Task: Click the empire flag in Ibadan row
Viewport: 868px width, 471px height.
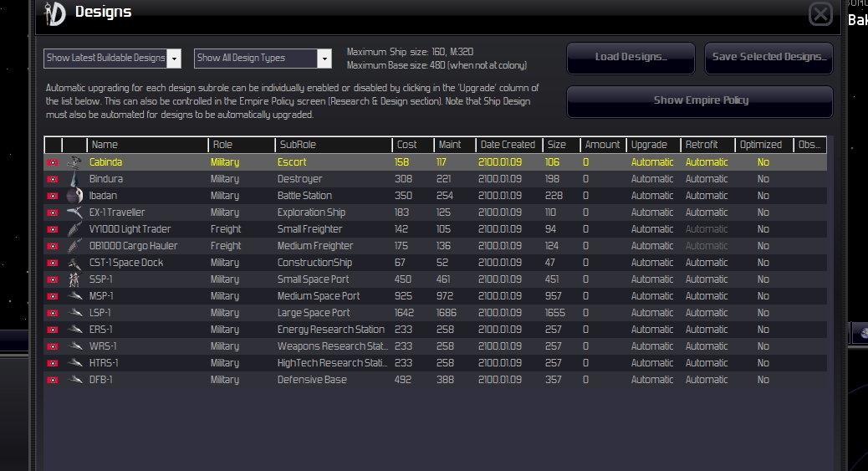Action: click(53, 196)
